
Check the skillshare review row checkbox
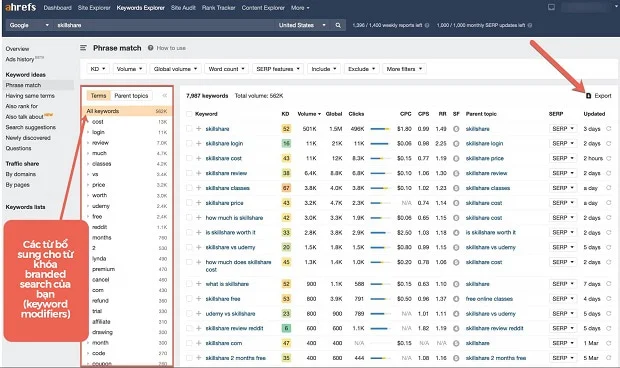[189, 173]
